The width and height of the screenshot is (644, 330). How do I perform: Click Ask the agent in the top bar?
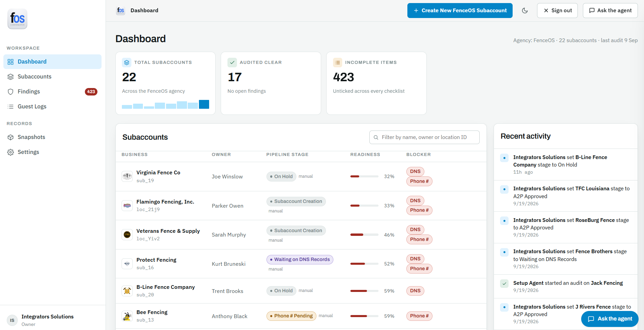point(610,11)
